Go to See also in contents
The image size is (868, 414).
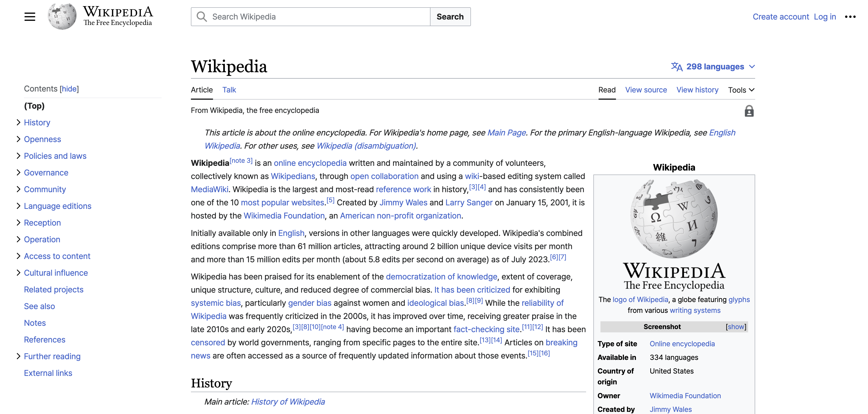[39, 306]
